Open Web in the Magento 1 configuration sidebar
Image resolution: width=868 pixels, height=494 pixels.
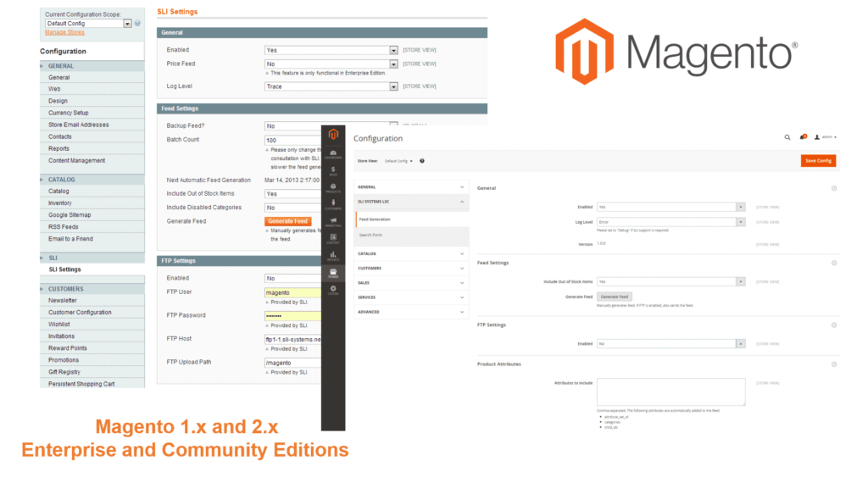point(54,89)
